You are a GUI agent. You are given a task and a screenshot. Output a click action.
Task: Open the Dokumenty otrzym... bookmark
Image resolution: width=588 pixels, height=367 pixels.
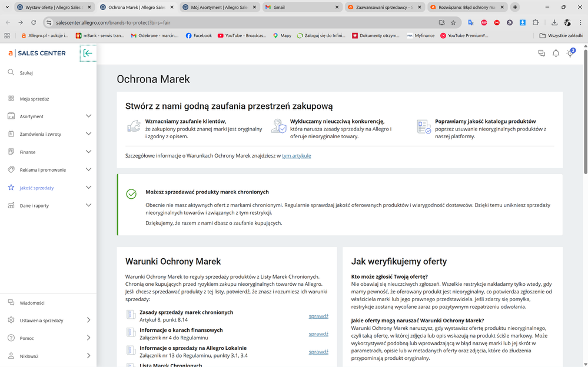point(376,36)
